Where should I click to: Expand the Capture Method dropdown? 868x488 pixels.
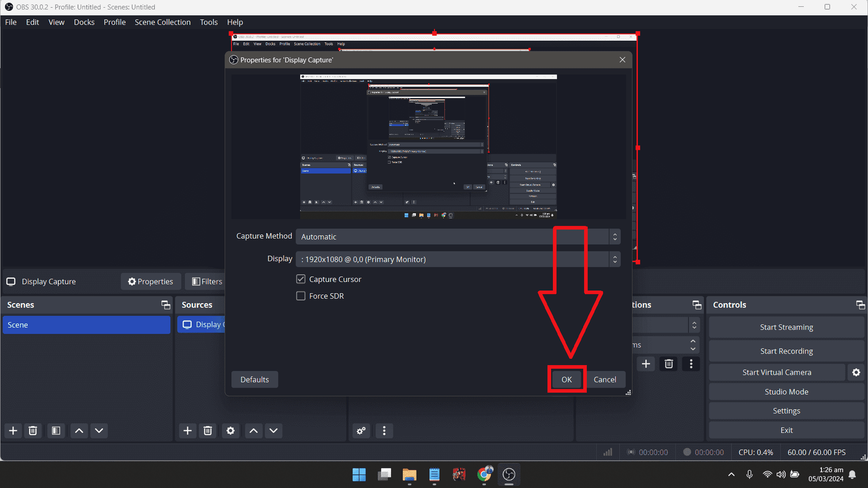457,237
